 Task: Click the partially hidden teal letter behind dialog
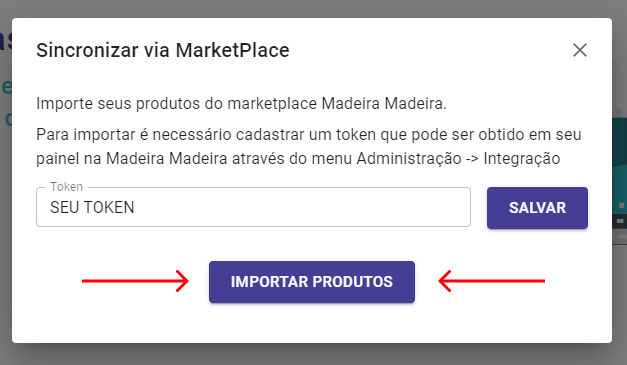[6, 87]
